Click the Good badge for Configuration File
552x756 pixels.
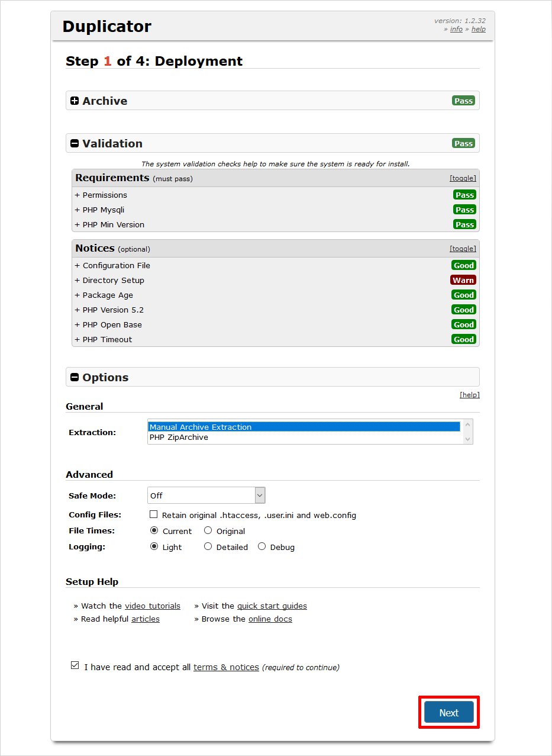coord(464,265)
